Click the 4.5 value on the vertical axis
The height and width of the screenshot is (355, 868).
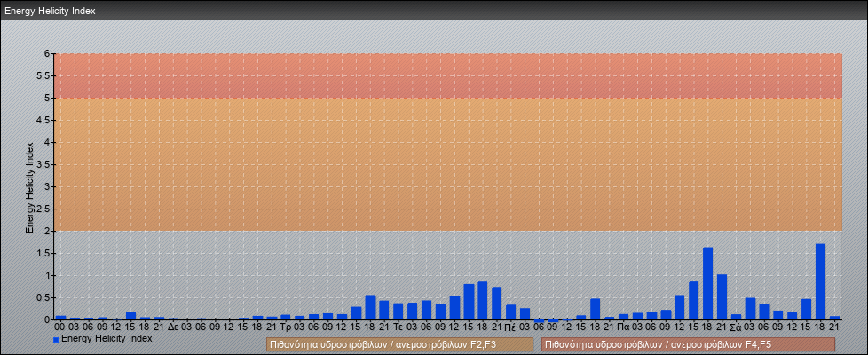(x=43, y=120)
